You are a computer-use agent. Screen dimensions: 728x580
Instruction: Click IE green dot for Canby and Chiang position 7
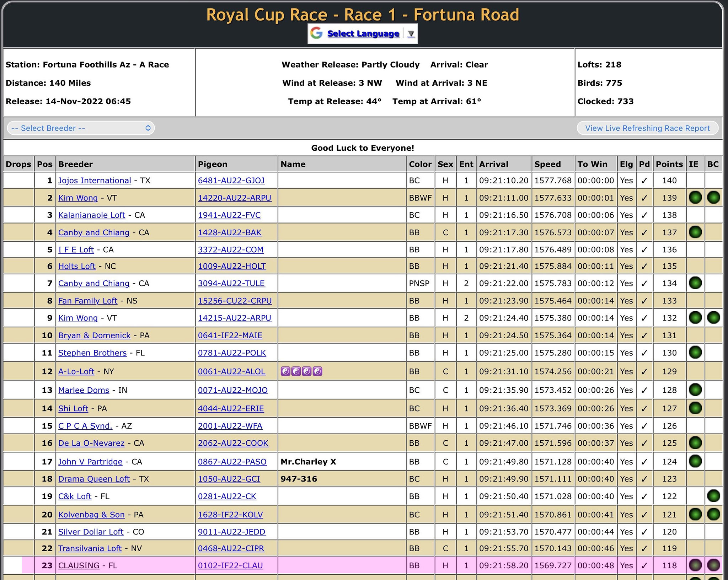tap(695, 283)
